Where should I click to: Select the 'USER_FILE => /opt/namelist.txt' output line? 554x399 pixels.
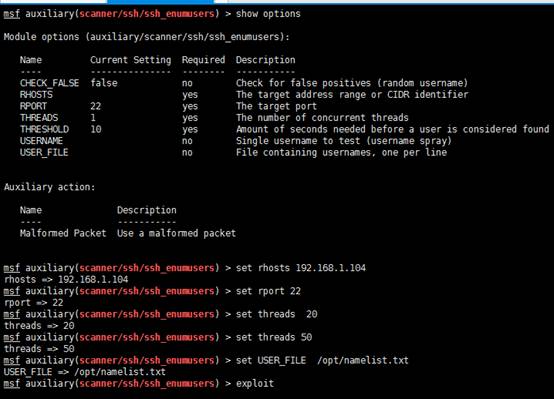pos(85,372)
